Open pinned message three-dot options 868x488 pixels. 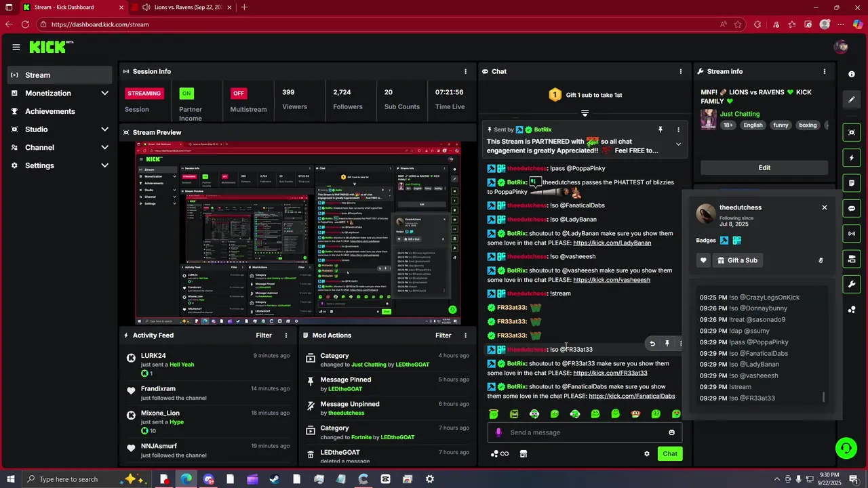[x=678, y=129]
